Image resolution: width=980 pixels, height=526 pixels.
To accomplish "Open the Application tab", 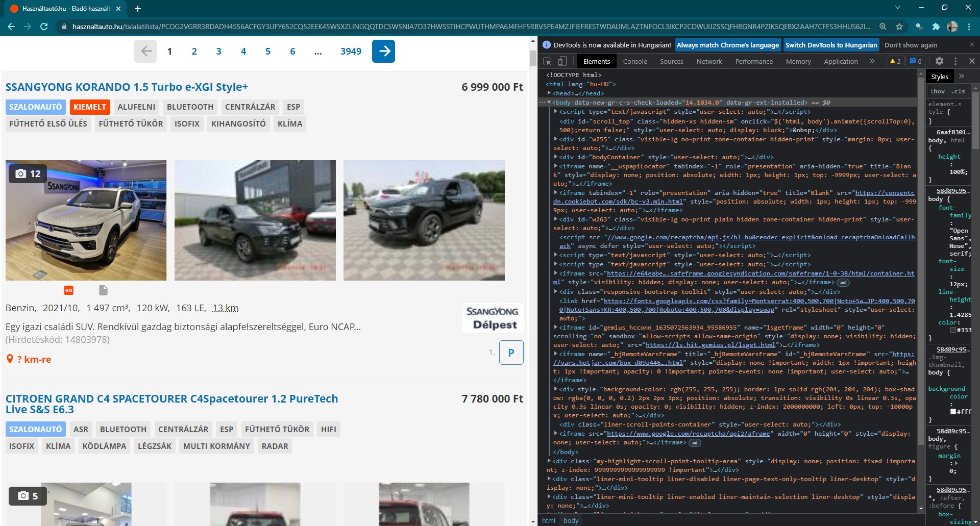I will 841,61.
